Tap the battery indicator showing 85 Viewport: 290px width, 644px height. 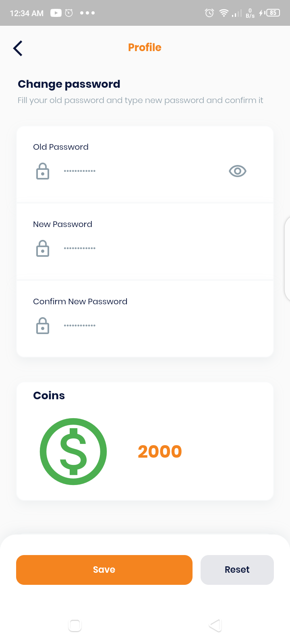273,13
